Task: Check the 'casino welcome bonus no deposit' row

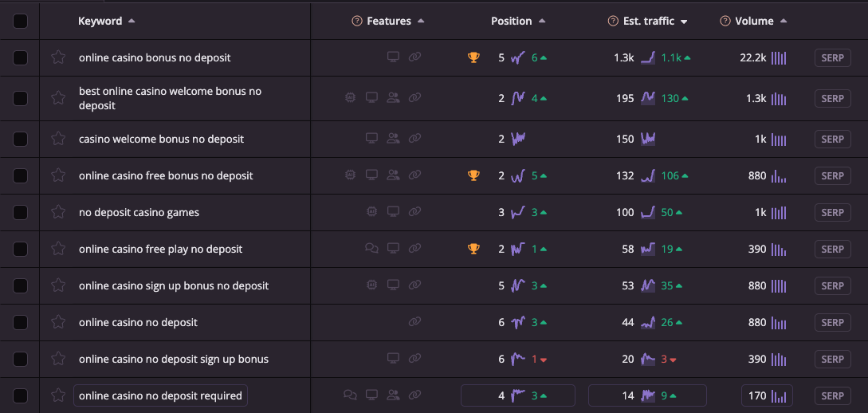Action: click(20, 139)
